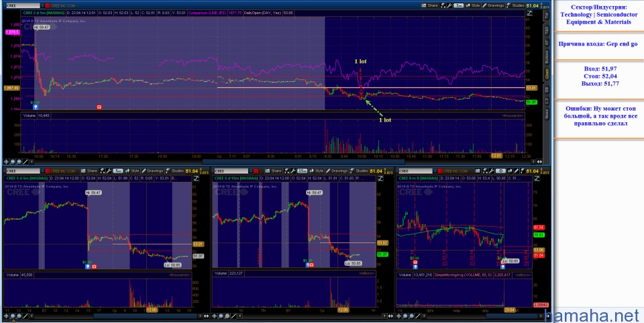Click the Share button in the 5m chart
The height and width of the screenshot is (323, 644).
click(x=89, y=171)
